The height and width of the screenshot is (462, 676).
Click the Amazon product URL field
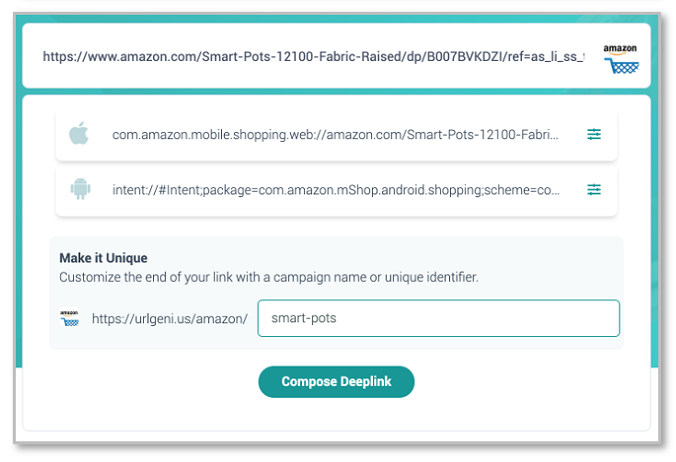pyautogui.click(x=313, y=56)
